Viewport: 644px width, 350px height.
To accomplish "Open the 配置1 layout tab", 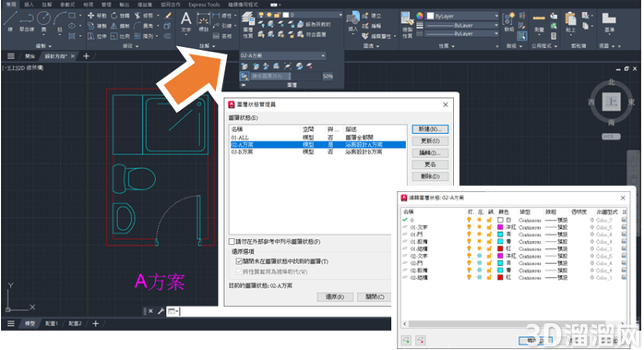I will pyautogui.click(x=52, y=323).
